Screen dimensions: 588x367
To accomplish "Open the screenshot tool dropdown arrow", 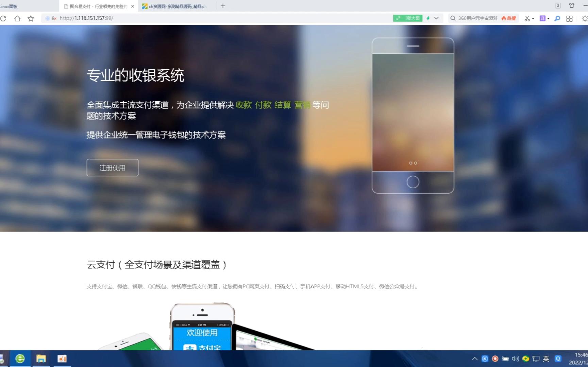I will tap(533, 19).
